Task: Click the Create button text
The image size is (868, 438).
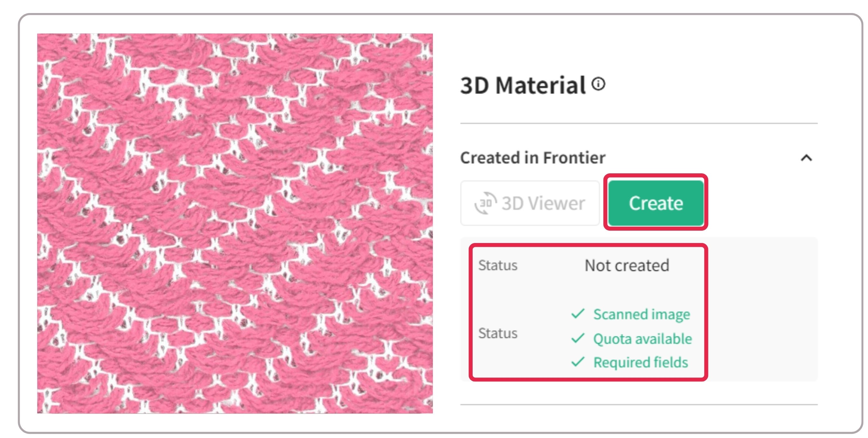Action: click(656, 203)
